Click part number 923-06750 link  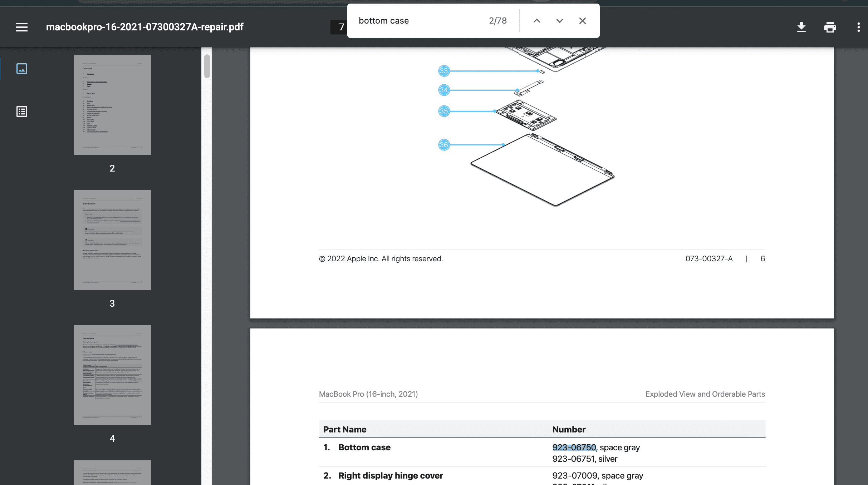(574, 447)
